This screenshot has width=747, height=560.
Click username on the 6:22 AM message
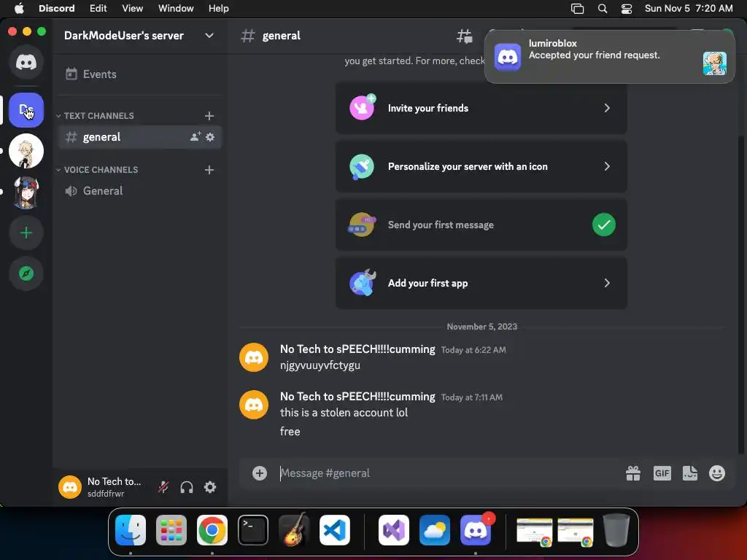pyautogui.click(x=357, y=349)
